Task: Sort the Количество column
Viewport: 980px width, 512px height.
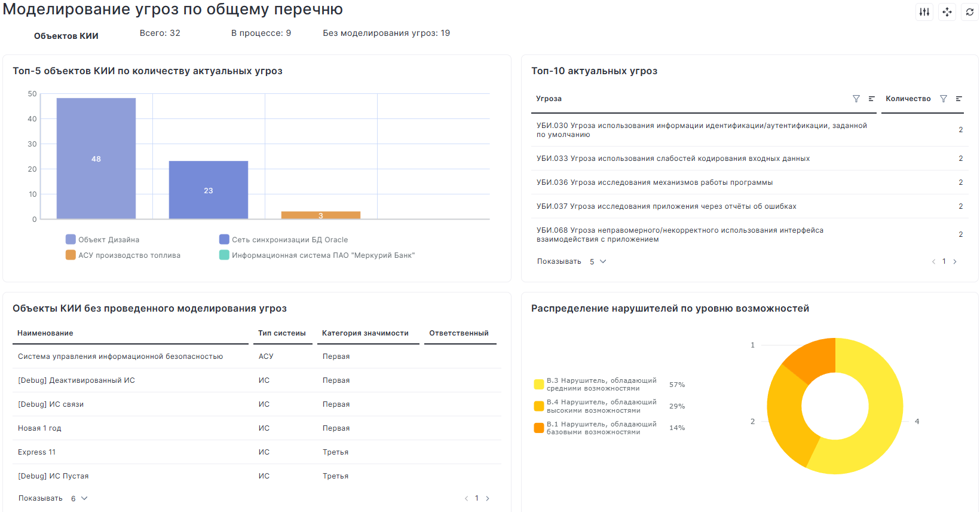Action: tap(958, 99)
